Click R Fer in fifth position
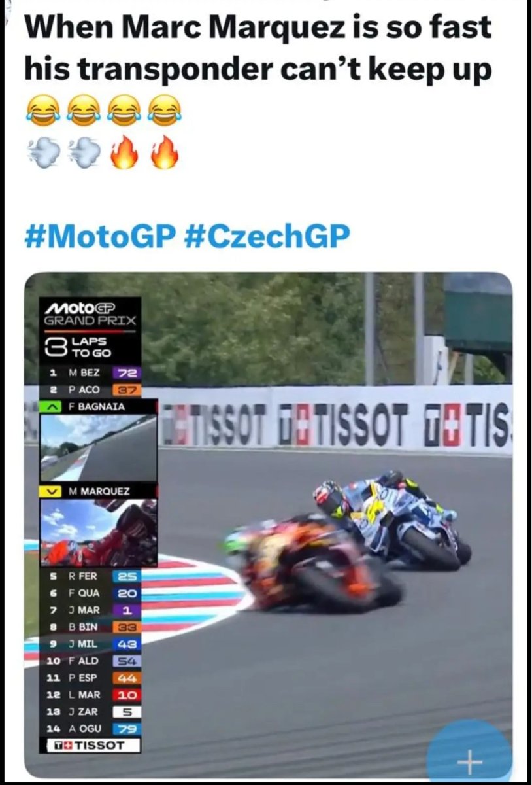Viewport: 532px width, 785px height. tap(84, 576)
